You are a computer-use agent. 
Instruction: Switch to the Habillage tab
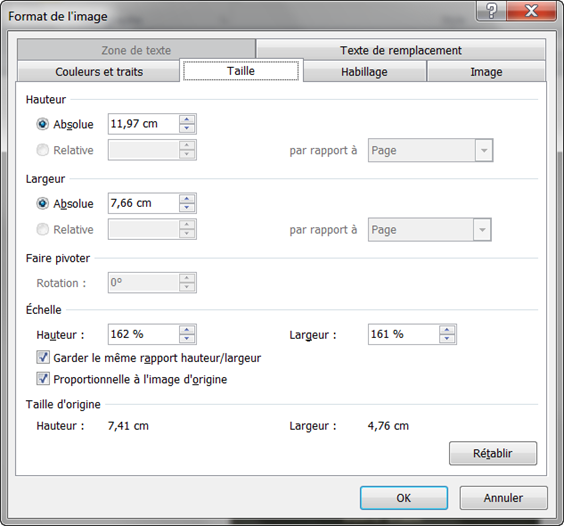pyautogui.click(x=364, y=72)
